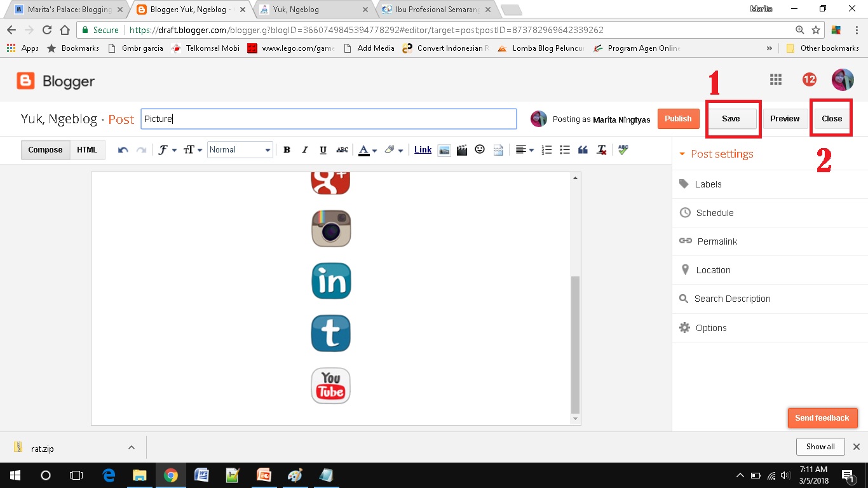
Task: Open the text alignment dropdown
Action: click(x=524, y=149)
